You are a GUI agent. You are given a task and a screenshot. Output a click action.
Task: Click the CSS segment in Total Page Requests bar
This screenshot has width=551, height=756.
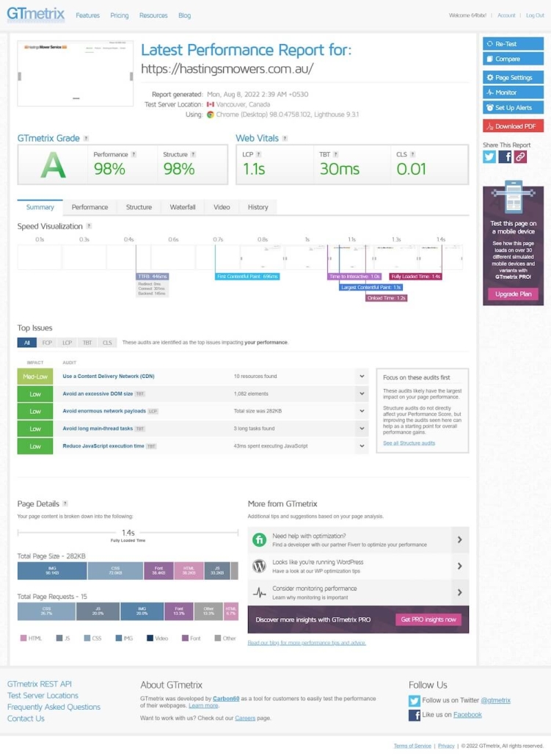pyautogui.click(x=46, y=611)
